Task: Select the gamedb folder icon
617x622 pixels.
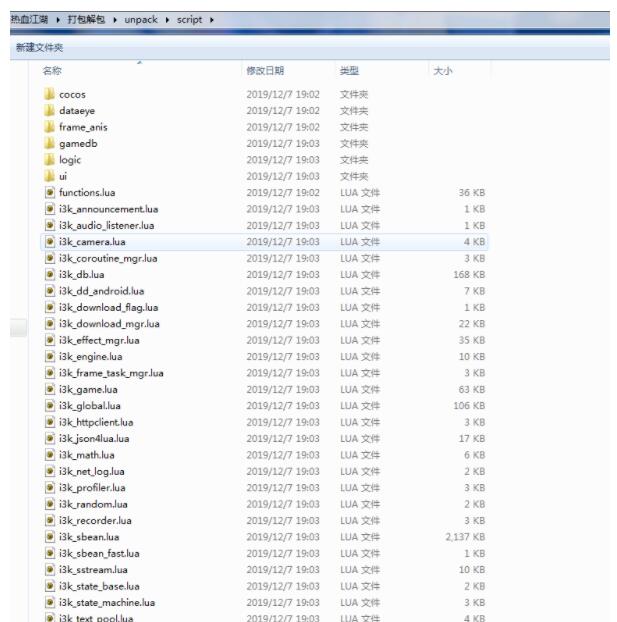Action: 49,143
